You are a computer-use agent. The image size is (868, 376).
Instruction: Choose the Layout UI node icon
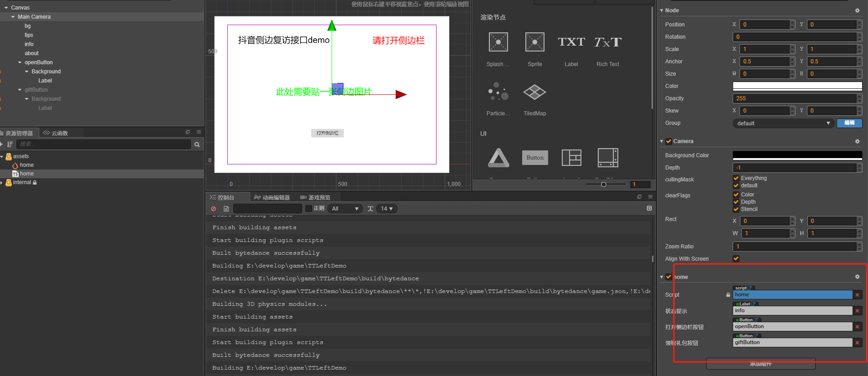[x=571, y=158]
